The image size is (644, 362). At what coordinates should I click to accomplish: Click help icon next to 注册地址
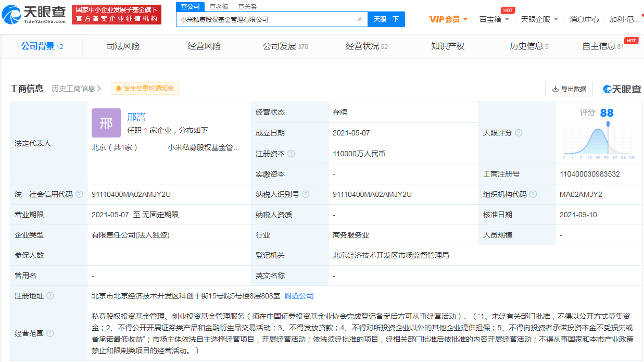coord(50,296)
